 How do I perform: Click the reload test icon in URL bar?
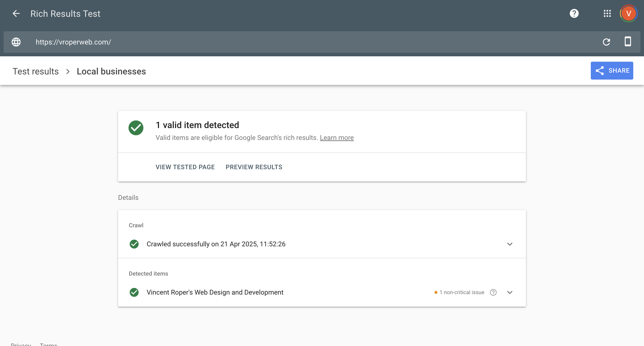pos(606,42)
